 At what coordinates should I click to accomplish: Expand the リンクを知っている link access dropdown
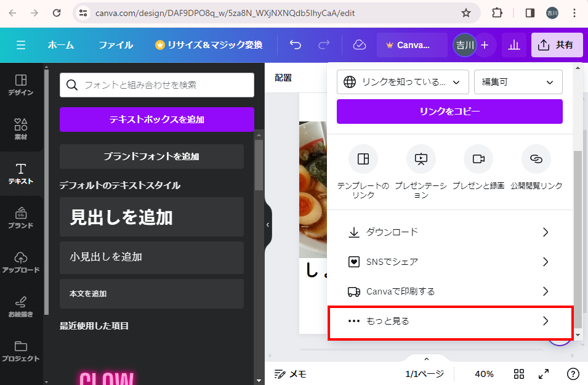coord(403,82)
